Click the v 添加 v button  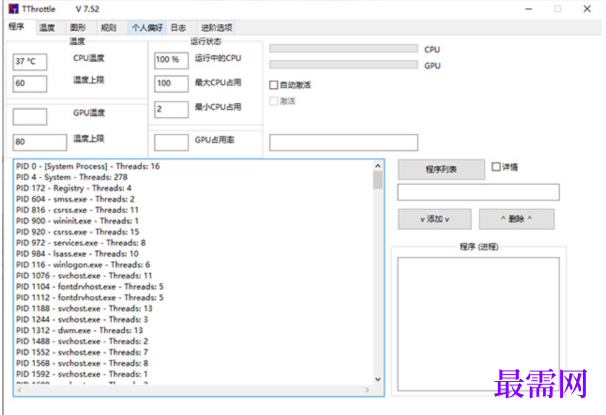point(434,219)
